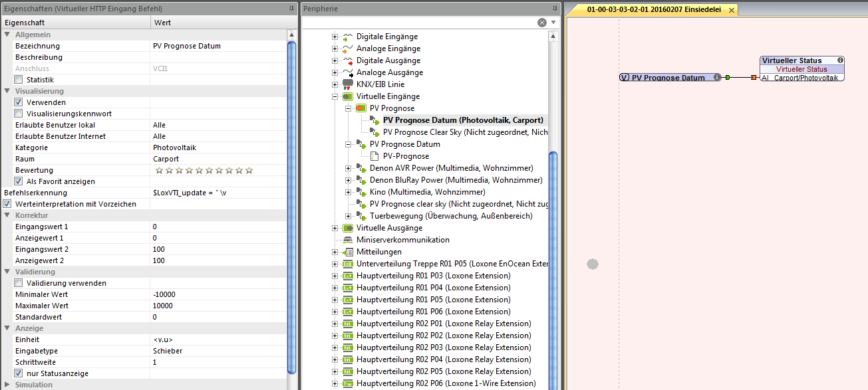The image size is (868, 390).
Task: Expand the Digitale Eingänge tree node
Action: coord(335,37)
